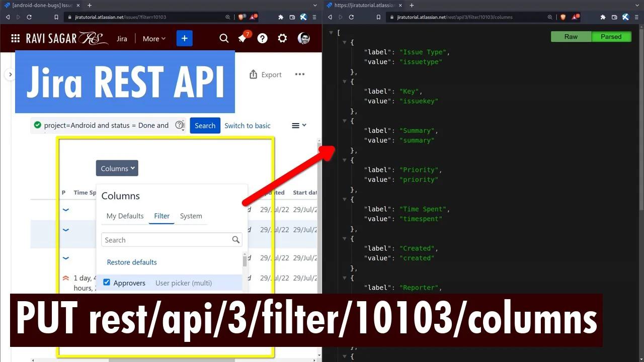Switch to the System columns tab
The width and height of the screenshot is (644, 362).
tap(191, 216)
